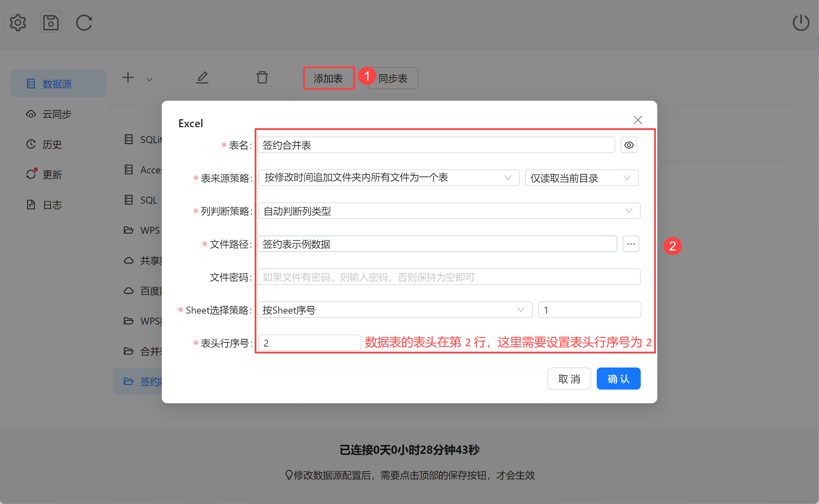Click the trash delete icon

tap(262, 78)
